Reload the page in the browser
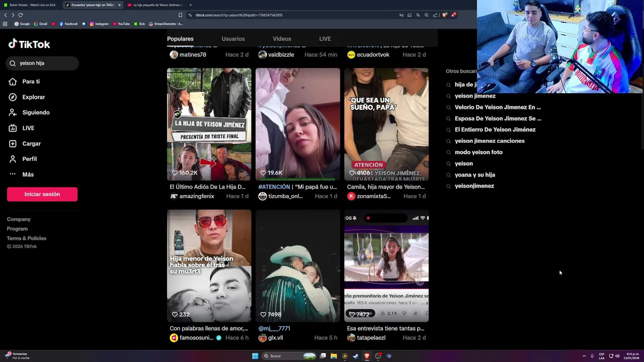The width and height of the screenshot is (644, 362). pyautogui.click(x=20, y=15)
